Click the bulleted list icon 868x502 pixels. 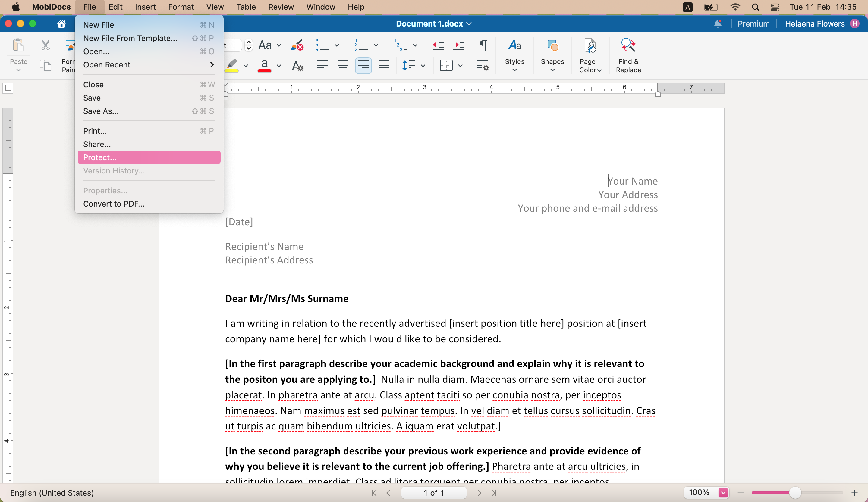tap(322, 45)
